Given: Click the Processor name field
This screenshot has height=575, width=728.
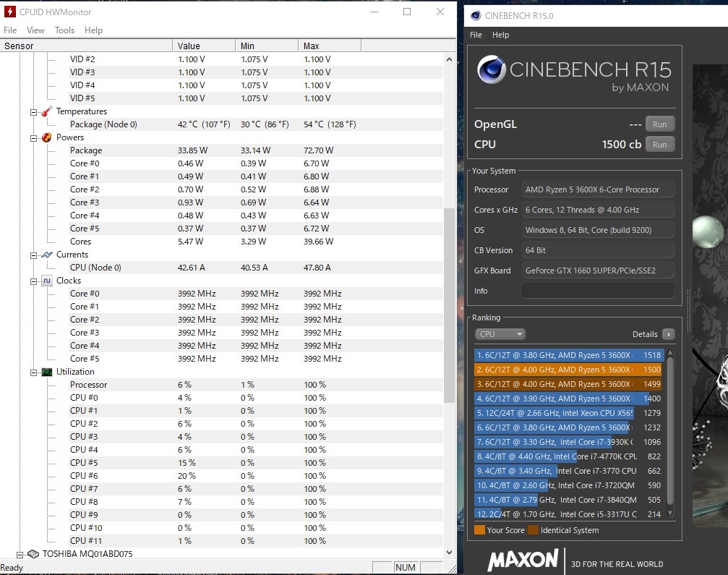Looking at the screenshot, I should click(x=598, y=189).
